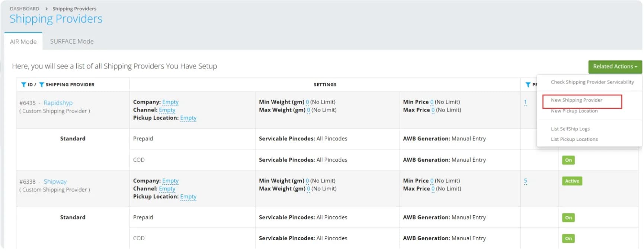Edit Max Weight value for Shipway
The width and height of the screenshot is (644, 251).
click(x=308, y=189)
